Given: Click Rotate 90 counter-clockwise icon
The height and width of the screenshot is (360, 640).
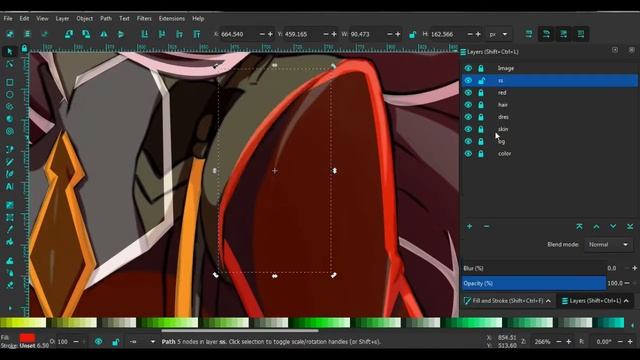Looking at the screenshot, I should click(x=69, y=34).
